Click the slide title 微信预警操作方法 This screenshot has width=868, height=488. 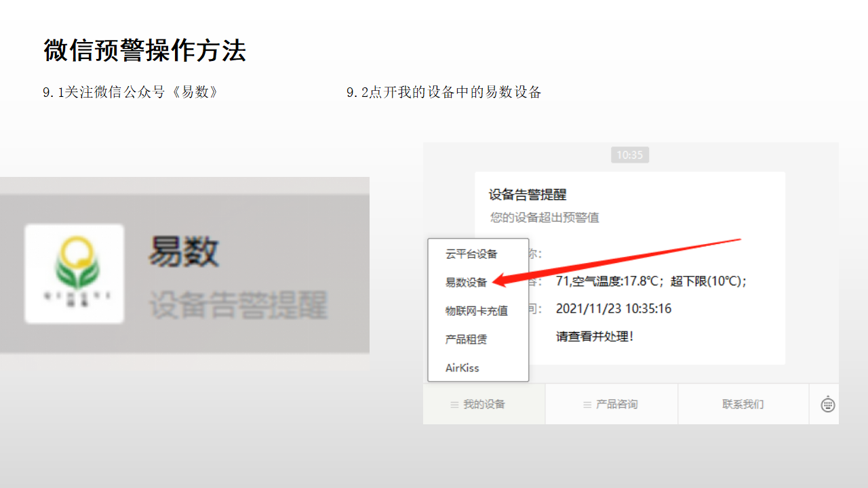pos(144,51)
